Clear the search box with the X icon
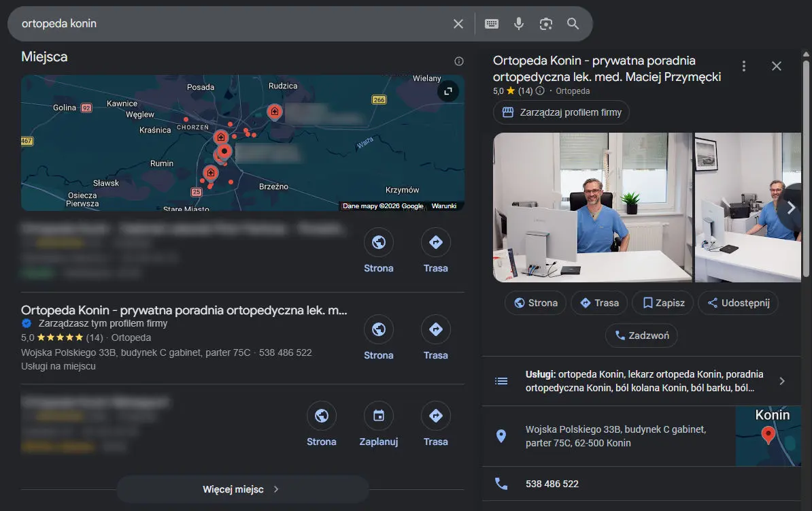Viewport: 812px width, 511px height. 458,24
